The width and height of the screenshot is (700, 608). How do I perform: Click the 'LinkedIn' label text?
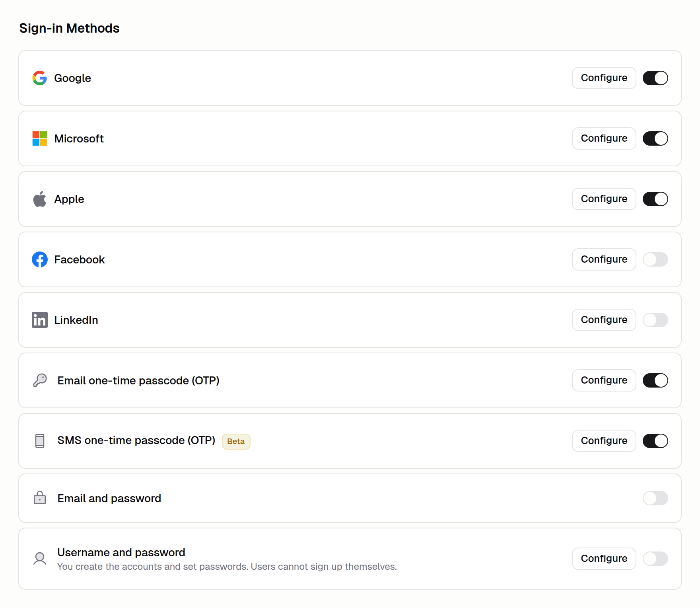[x=76, y=320]
